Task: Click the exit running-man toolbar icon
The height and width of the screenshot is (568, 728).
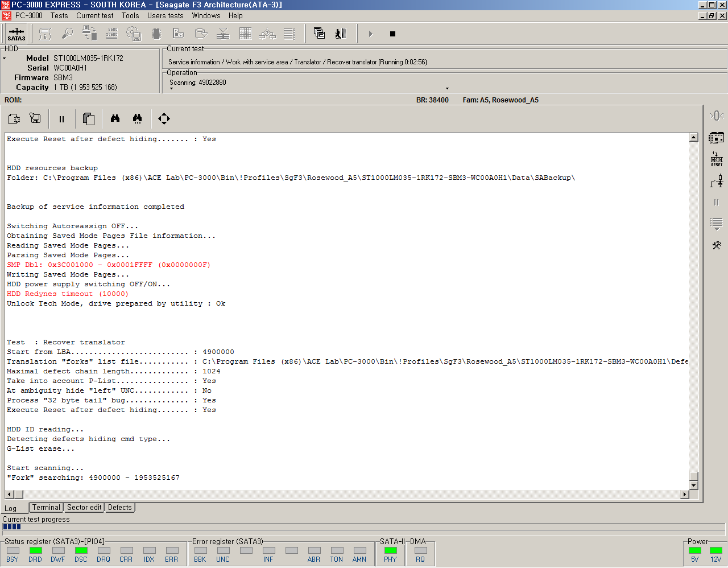Action: (x=340, y=34)
